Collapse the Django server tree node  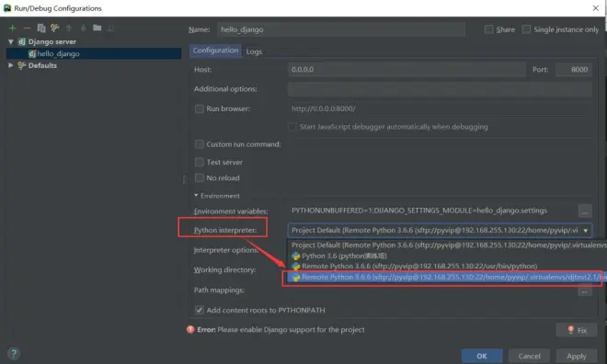10,41
